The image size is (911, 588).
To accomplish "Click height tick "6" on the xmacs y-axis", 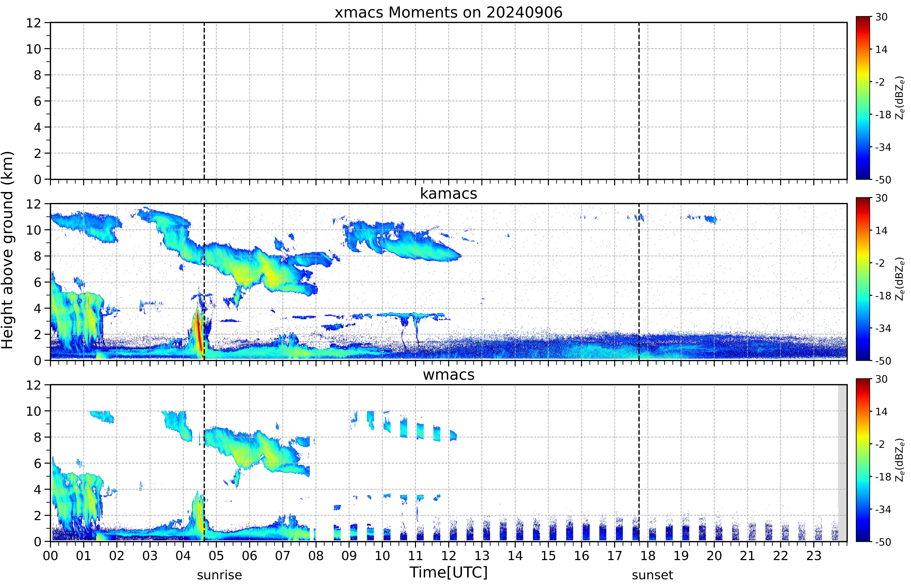I will pos(37,101).
